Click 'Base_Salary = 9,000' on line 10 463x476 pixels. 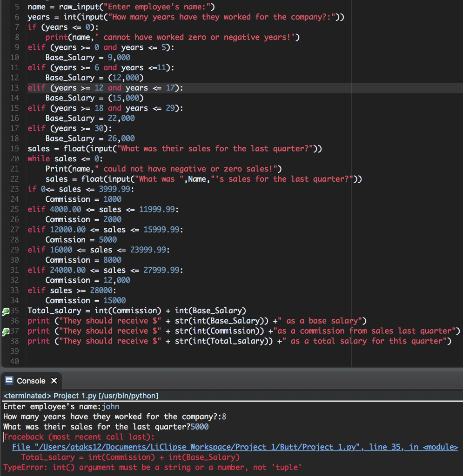click(x=88, y=57)
